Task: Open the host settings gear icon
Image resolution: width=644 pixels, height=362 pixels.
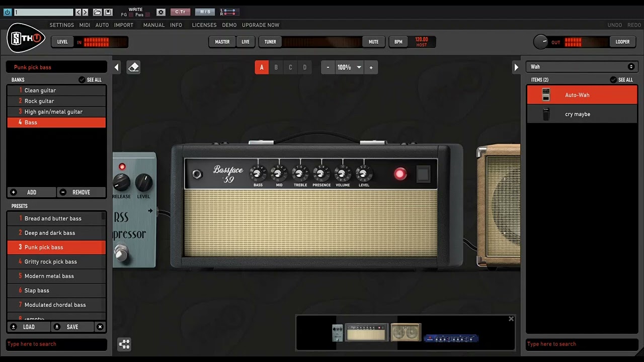Action: click(160, 12)
